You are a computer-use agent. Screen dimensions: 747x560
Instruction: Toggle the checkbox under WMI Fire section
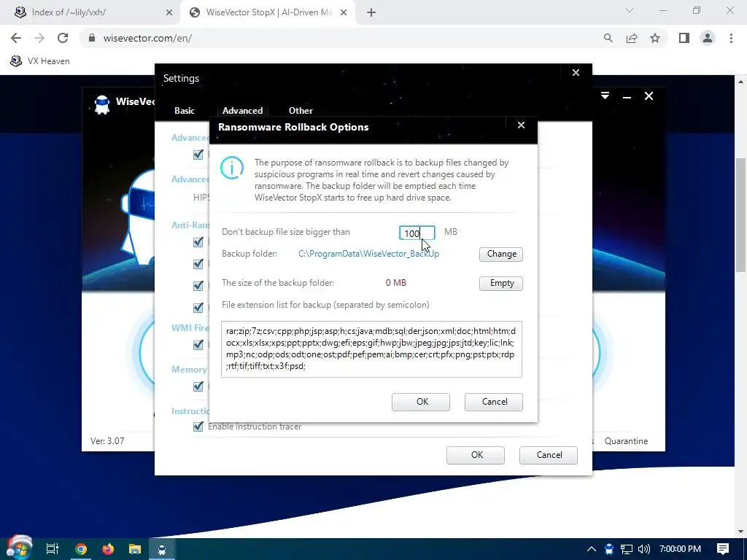click(x=198, y=344)
